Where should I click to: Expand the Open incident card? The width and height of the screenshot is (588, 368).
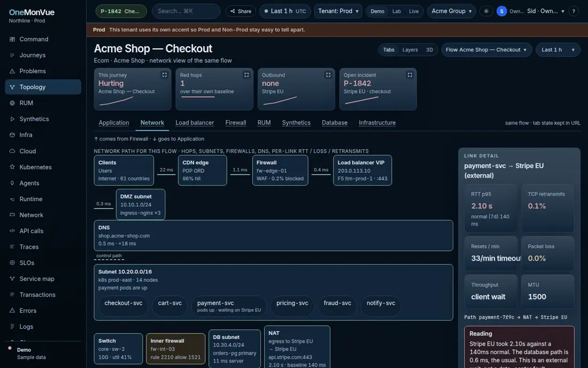[x=410, y=75]
